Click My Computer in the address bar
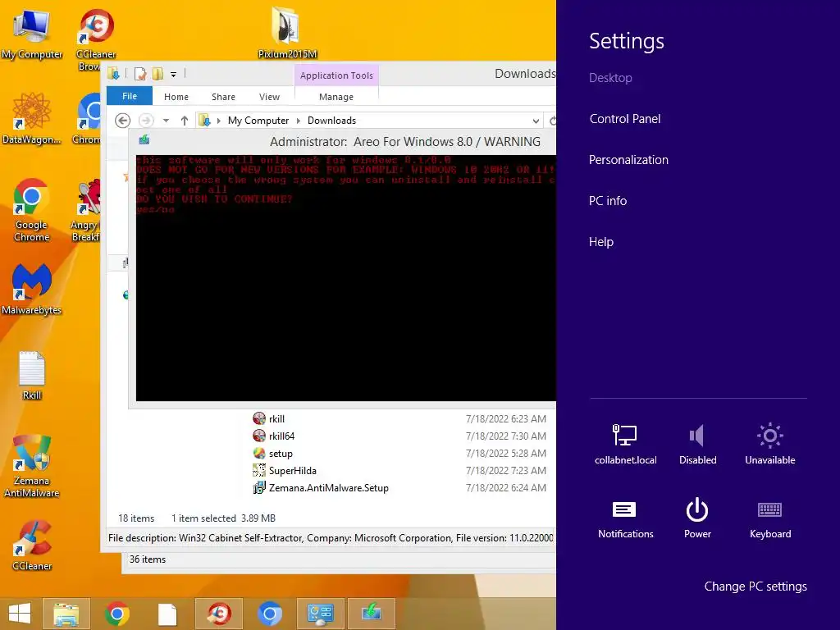The width and height of the screenshot is (840, 630). coord(258,121)
